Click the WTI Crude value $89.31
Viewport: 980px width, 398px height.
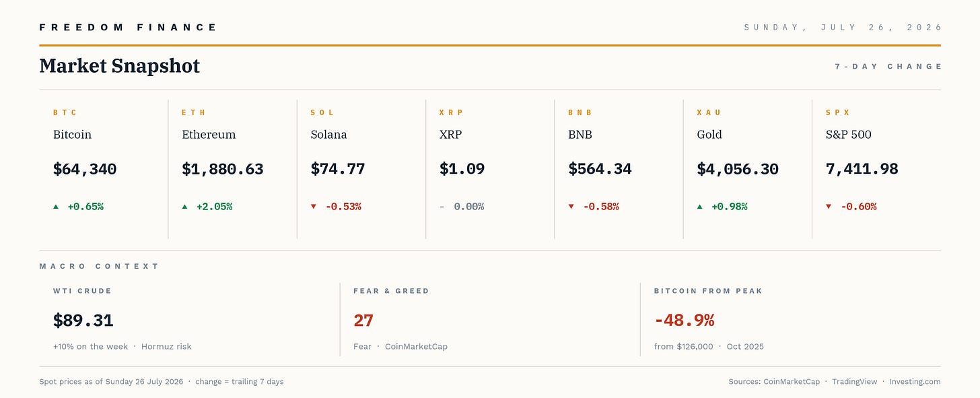click(83, 321)
